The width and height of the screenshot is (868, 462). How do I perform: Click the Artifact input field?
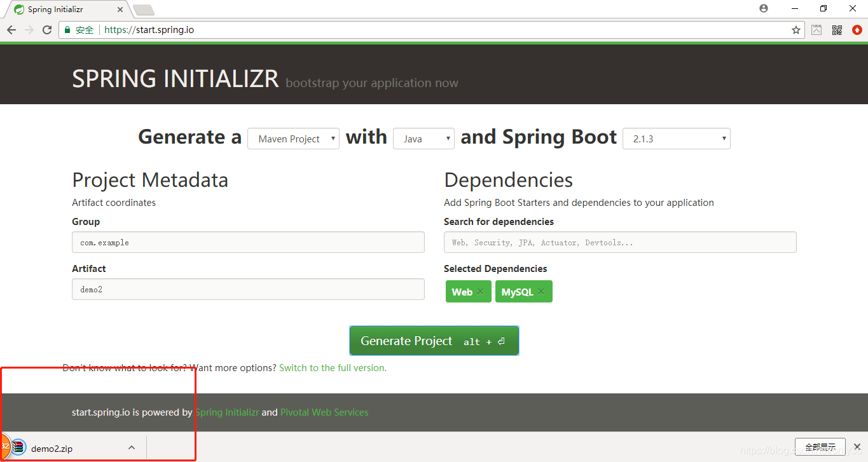[x=248, y=289]
